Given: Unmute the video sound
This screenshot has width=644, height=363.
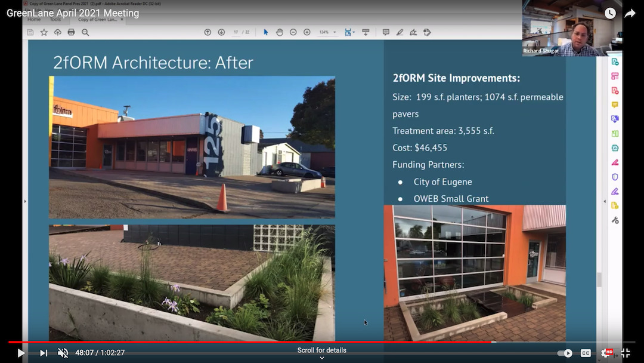Looking at the screenshot, I should 63,353.
